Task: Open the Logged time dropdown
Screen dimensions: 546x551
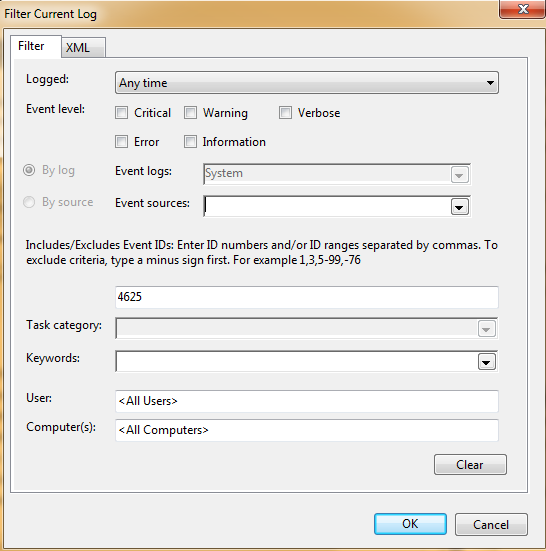Action: 307,83
